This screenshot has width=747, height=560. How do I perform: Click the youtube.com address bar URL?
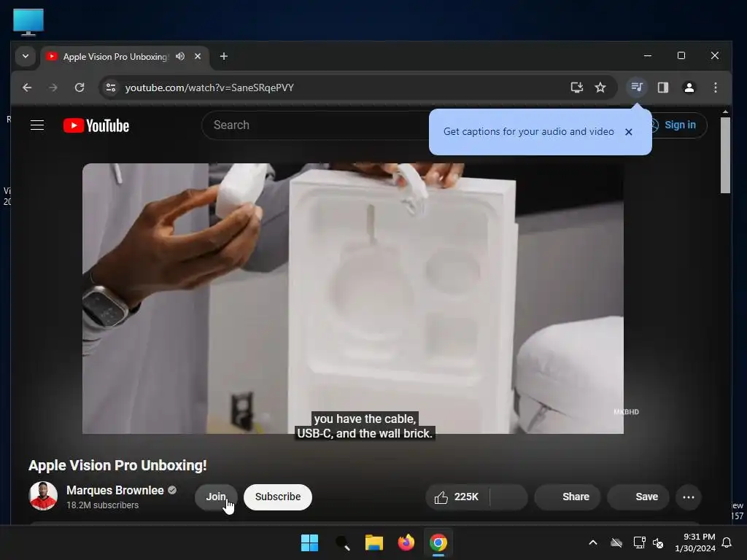[x=209, y=87]
